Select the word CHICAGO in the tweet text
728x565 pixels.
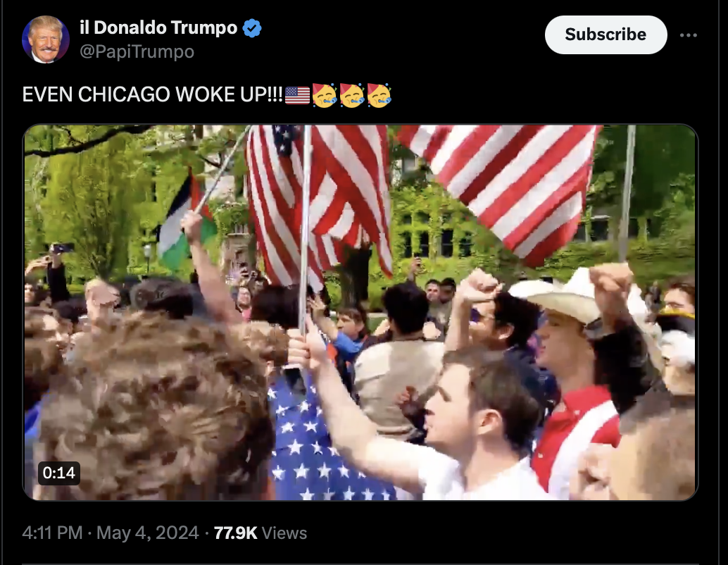124,95
